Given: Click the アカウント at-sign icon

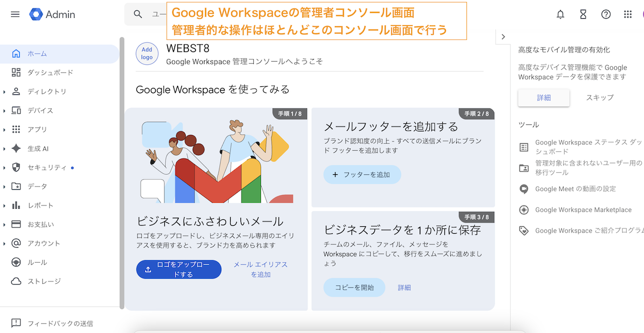Looking at the screenshot, I should 16,243.
